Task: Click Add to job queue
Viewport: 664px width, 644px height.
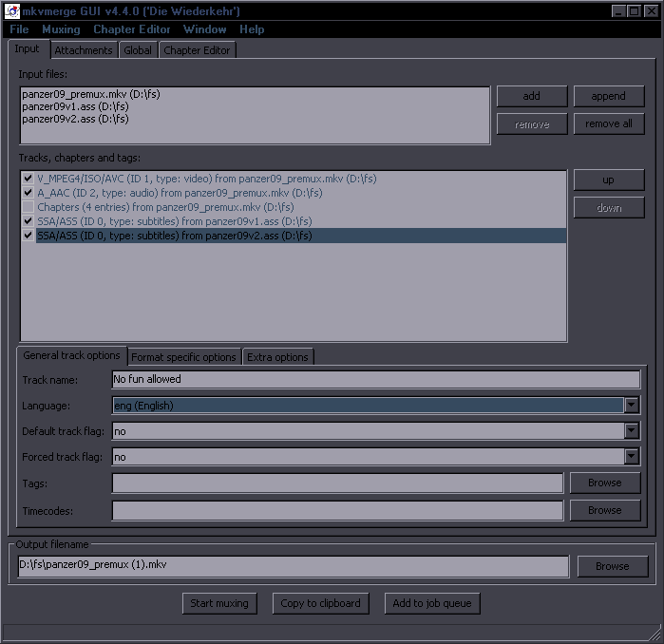Action: tap(432, 603)
